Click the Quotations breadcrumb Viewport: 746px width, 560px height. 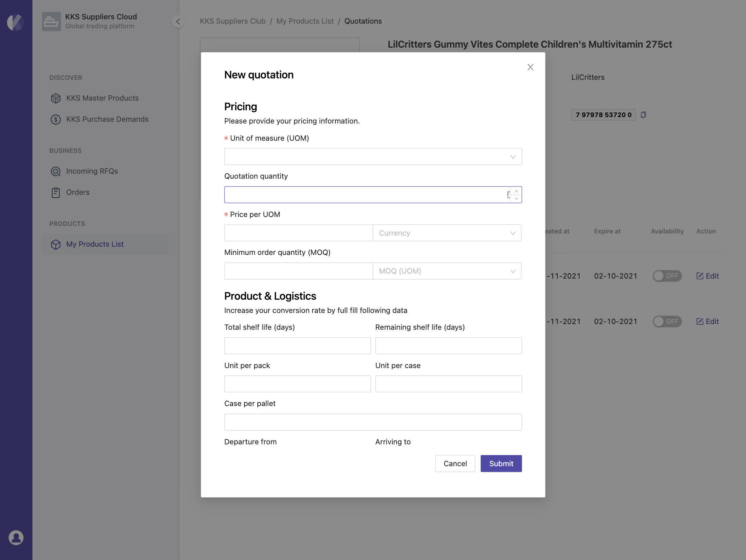click(363, 21)
